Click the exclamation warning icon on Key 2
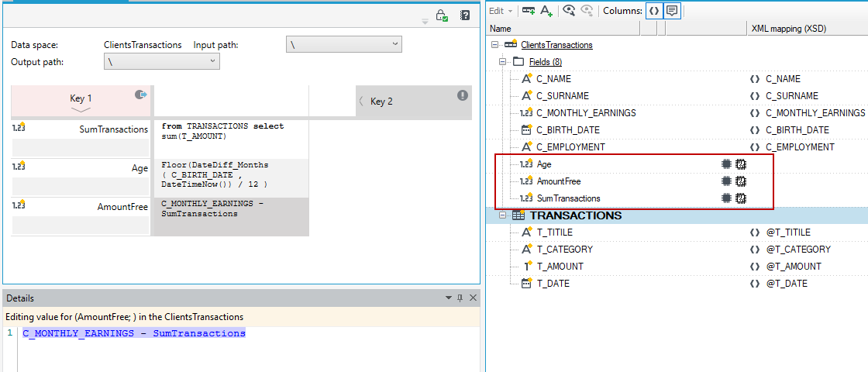The image size is (868, 372). (x=463, y=96)
